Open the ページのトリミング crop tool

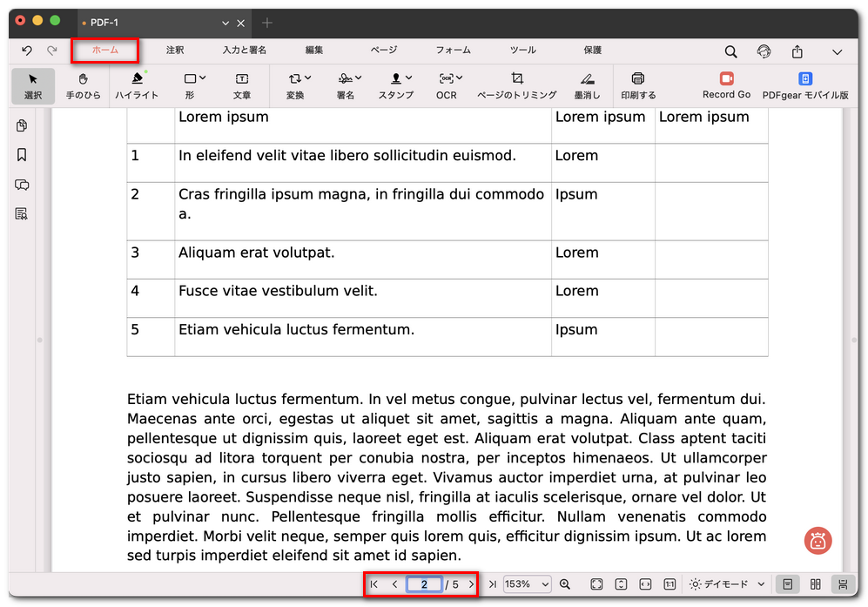(x=516, y=84)
